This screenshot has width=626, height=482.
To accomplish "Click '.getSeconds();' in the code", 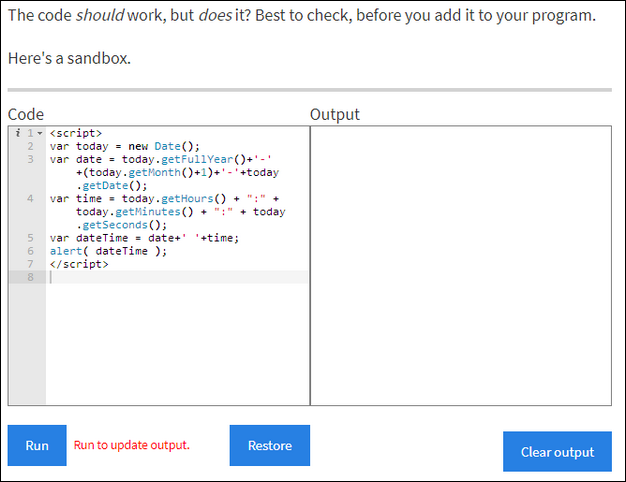I will tap(122, 225).
